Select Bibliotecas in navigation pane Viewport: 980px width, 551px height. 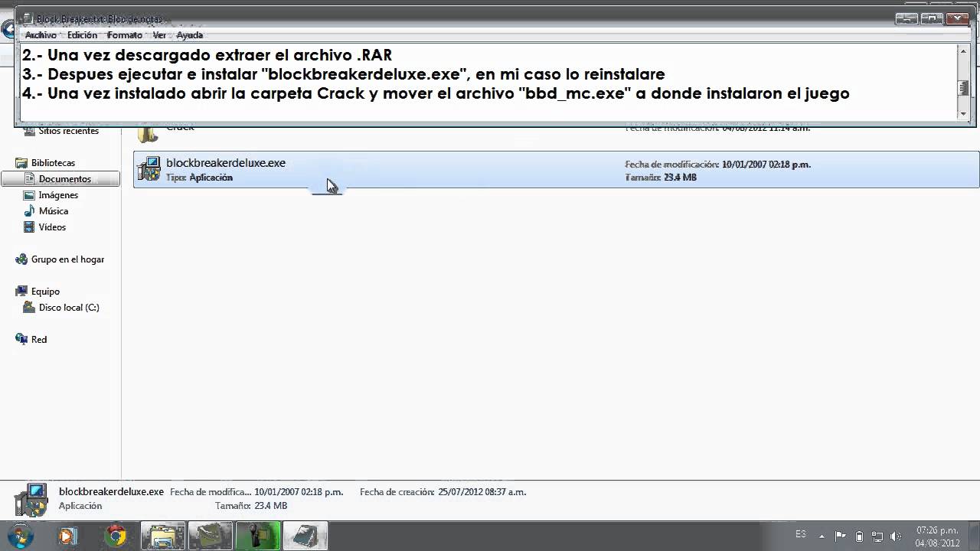[53, 163]
